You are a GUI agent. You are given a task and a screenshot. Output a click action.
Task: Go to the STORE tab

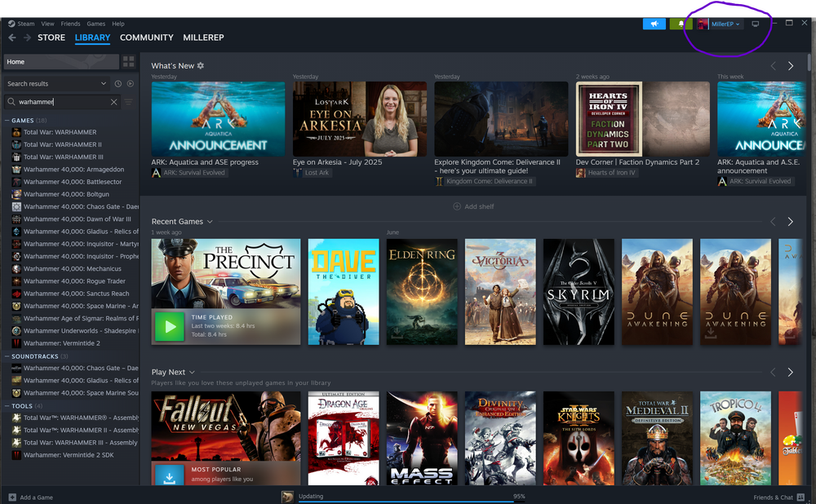(x=51, y=38)
